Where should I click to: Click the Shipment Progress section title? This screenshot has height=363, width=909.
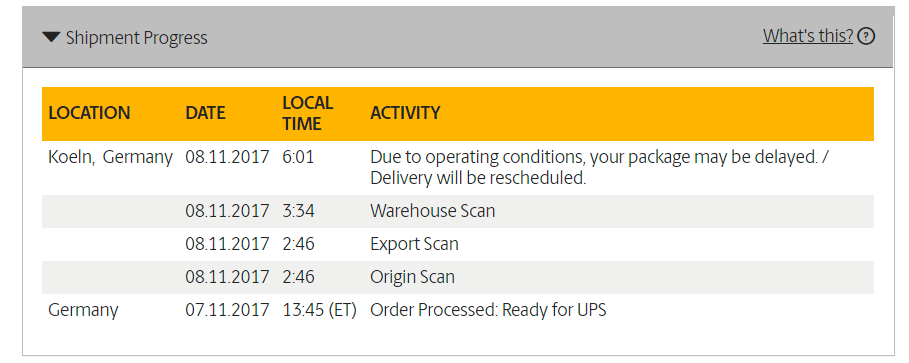point(136,38)
